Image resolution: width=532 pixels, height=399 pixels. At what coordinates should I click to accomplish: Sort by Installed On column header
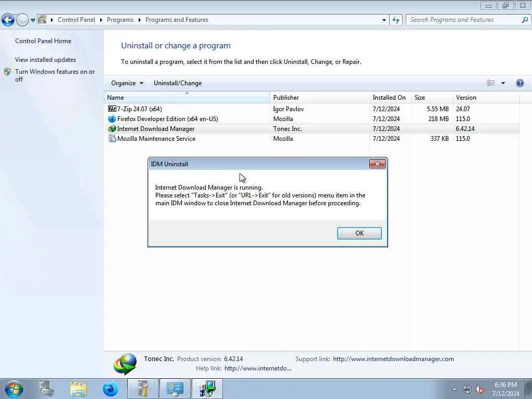[x=390, y=97]
